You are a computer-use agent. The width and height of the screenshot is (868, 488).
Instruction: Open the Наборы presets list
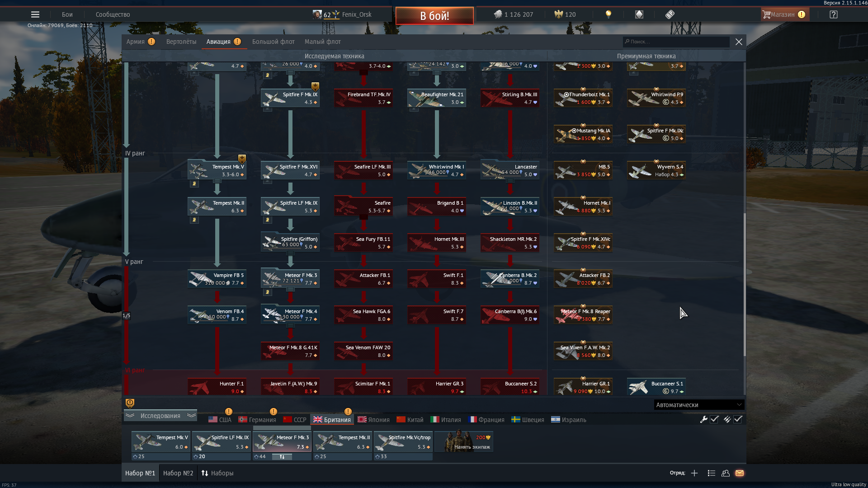(x=217, y=473)
